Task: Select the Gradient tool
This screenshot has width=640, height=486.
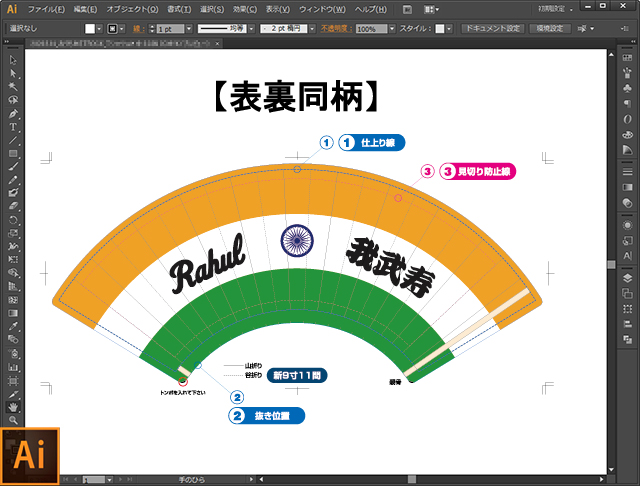Action: 13,313
